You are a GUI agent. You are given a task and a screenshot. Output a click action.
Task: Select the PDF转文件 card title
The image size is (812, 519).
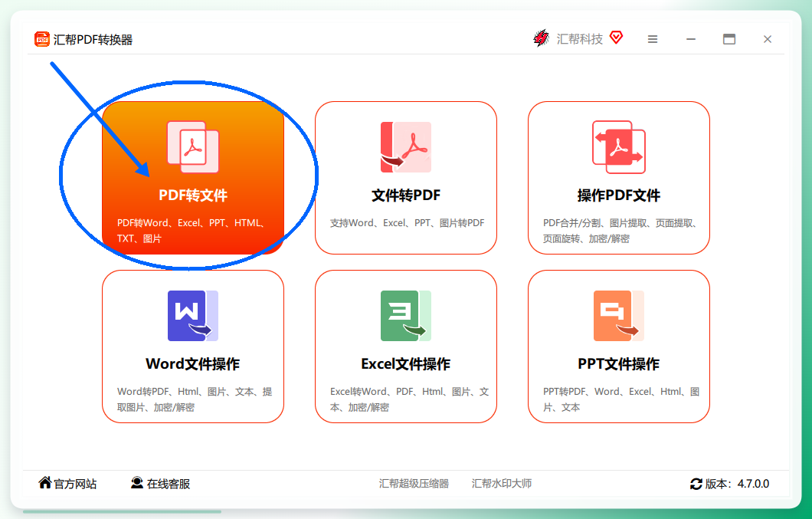pos(193,195)
